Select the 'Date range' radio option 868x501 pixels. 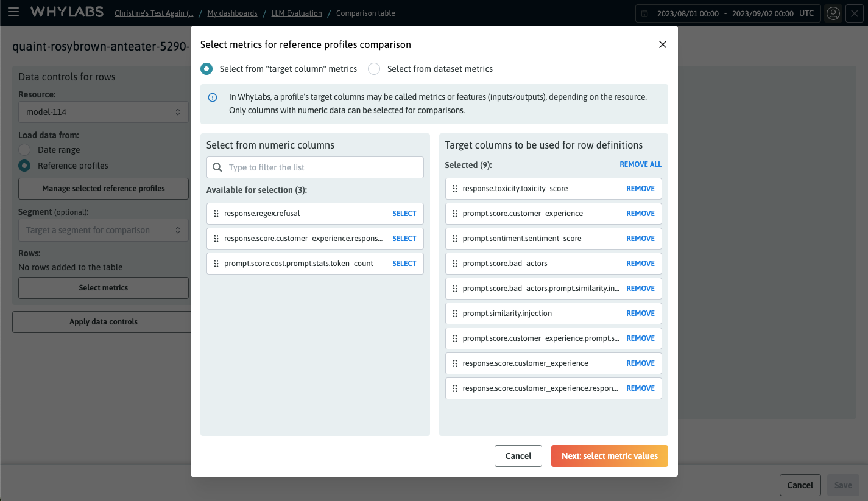coord(24,149)
